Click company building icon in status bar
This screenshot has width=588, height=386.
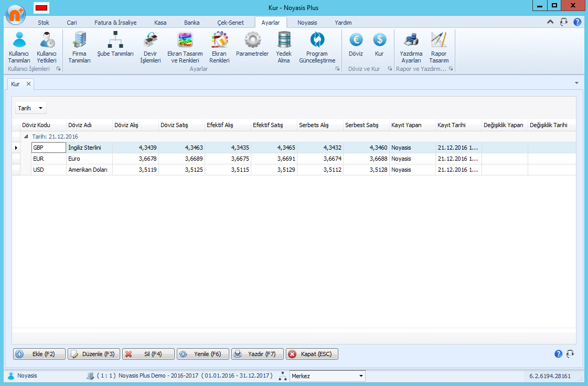tap(90, 375)
